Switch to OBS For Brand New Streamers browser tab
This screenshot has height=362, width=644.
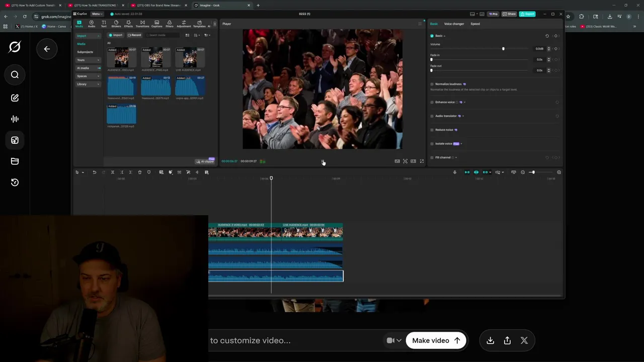(x=159, y=5)
